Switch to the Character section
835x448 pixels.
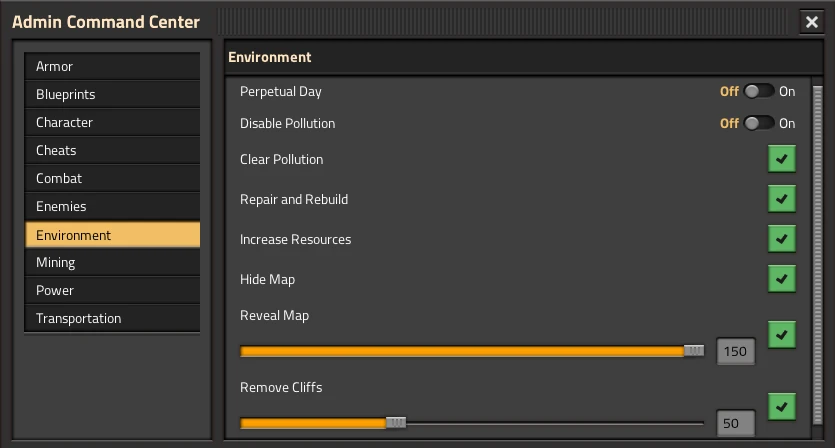click(112, 123)
